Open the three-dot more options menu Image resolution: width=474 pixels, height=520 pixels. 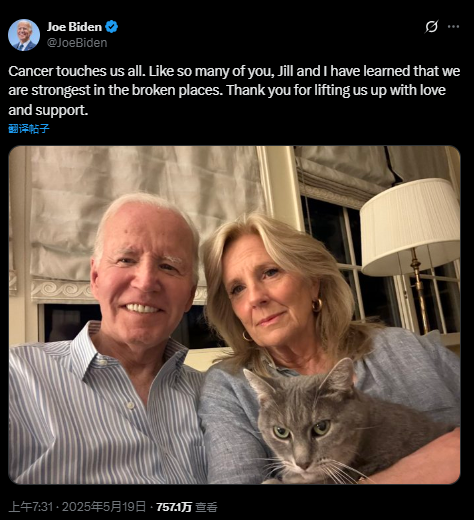pyautogui.click(x=453, y=27)
